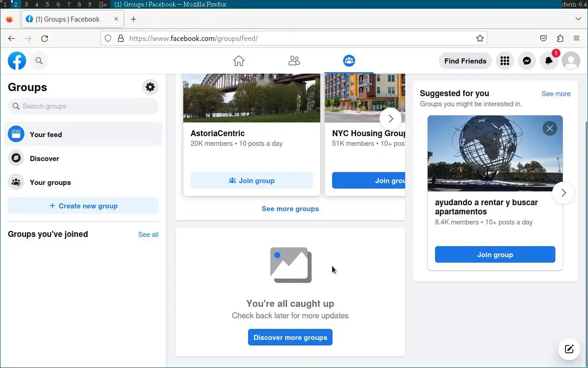The image size is (588, 368).
Task: Open a new browser tab
Action: (x=133, y=19)
